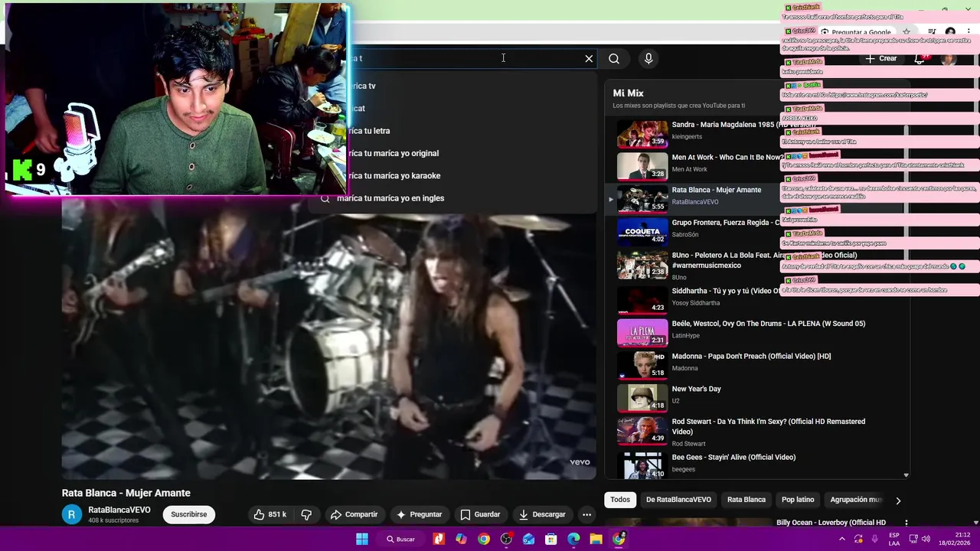Screen dimensions: 980x551
Task: Click the video title Rata Blanca - Mujer Amante
Action: click(126, 493)
